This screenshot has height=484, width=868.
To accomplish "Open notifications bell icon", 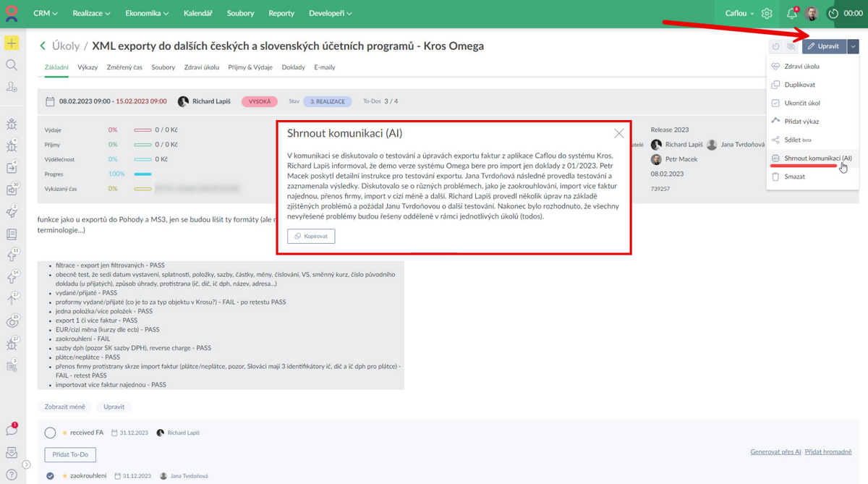I will pyautogui.click(x=792, y=14).
